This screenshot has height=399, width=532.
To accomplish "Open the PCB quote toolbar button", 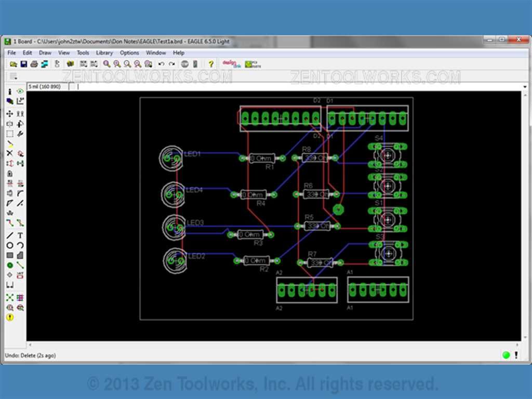I will tap(253, 64).
